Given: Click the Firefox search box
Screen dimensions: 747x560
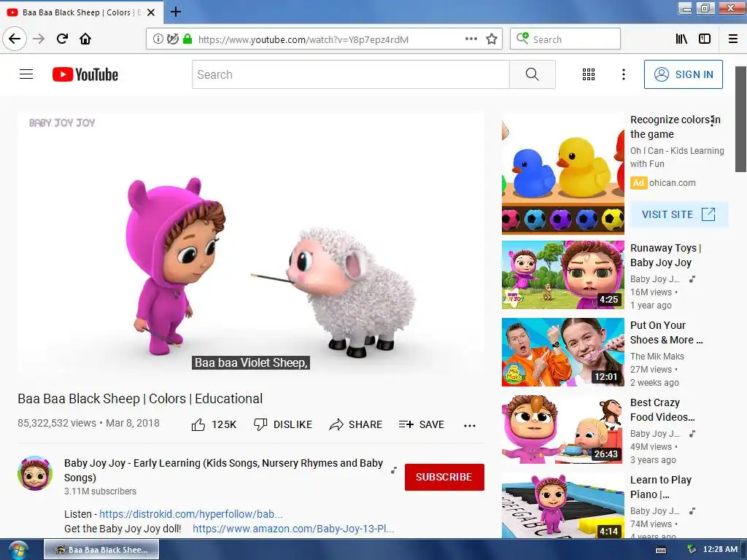Looking at the screenshot, I should 565,39.
